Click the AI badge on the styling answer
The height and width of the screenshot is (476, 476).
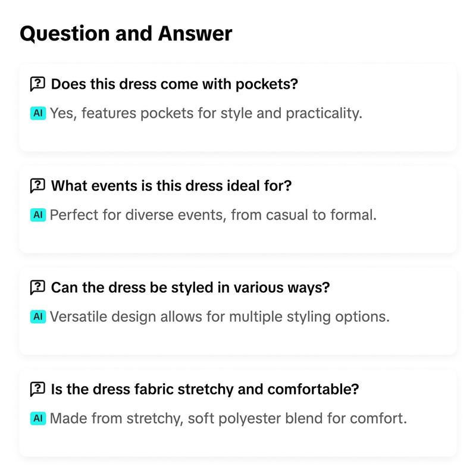(x=38, y=317)
